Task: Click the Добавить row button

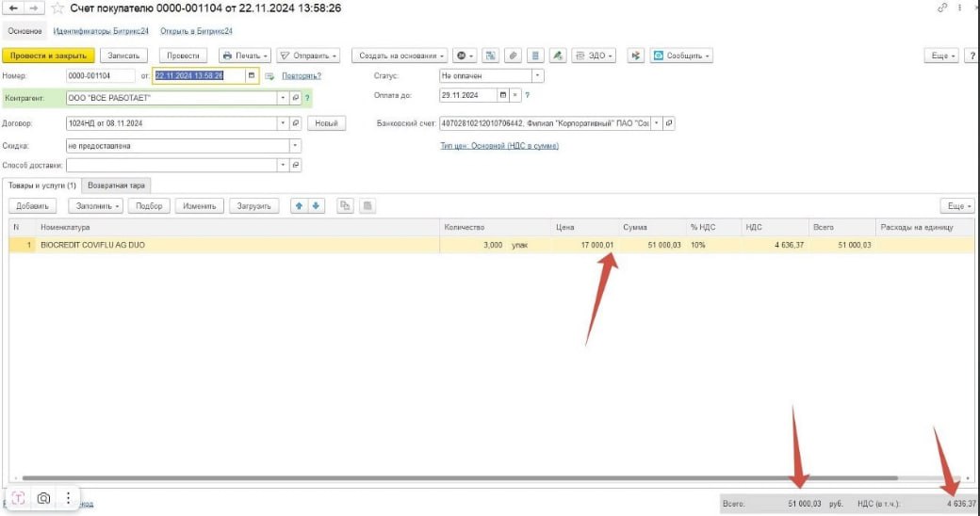Action: [x=32, y=206]
